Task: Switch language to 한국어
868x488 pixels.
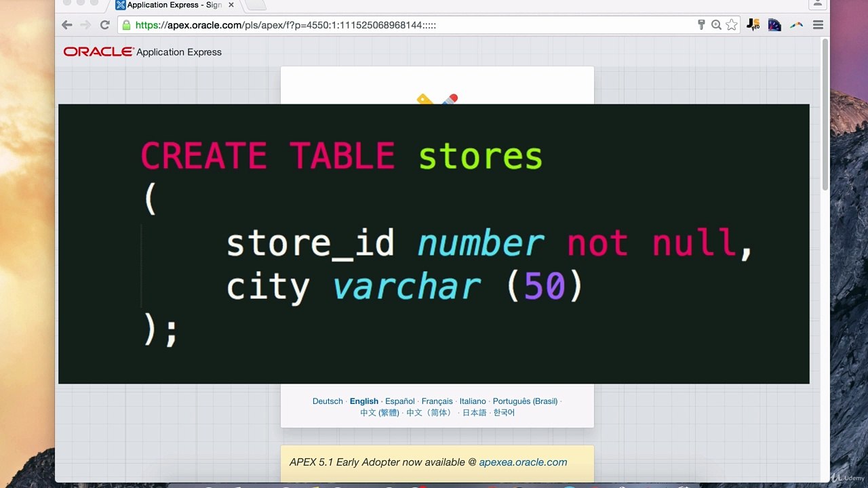Action: 504,412
